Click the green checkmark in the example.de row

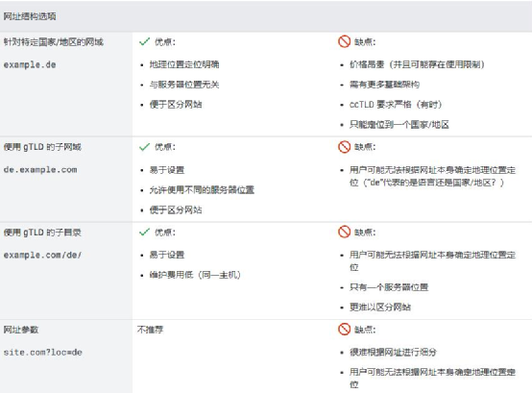(145, 41)
